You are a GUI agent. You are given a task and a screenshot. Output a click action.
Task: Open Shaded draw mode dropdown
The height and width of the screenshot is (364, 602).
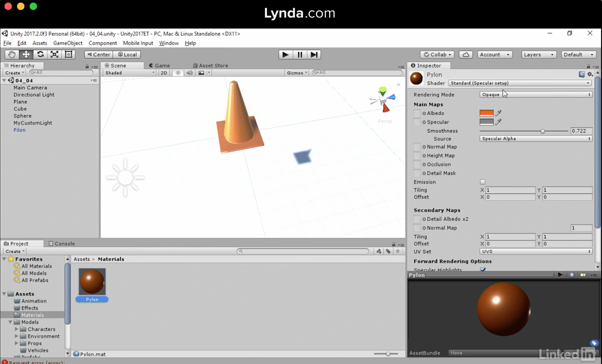tap(130, 73)
